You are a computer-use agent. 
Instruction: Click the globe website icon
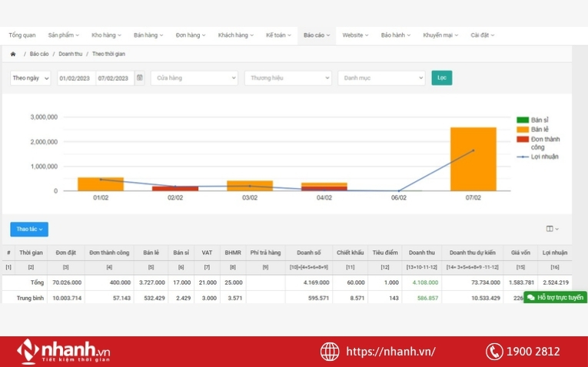click(330, 352)
